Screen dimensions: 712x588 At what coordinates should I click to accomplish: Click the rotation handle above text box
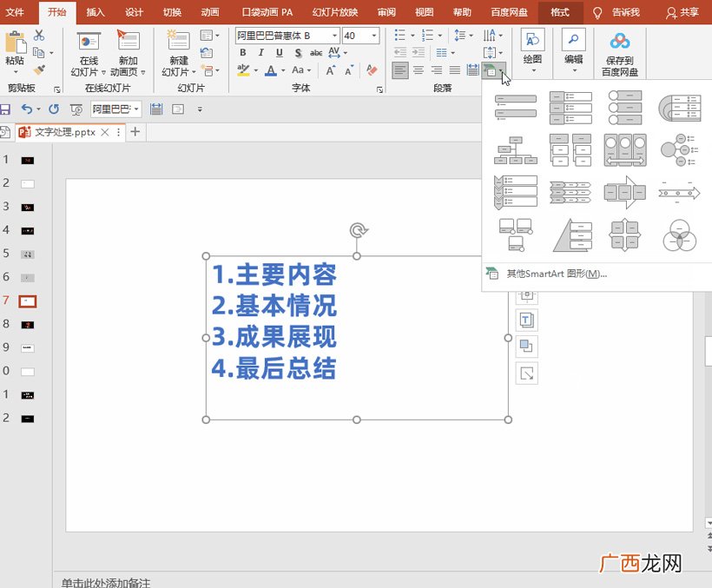coord(359,230)
